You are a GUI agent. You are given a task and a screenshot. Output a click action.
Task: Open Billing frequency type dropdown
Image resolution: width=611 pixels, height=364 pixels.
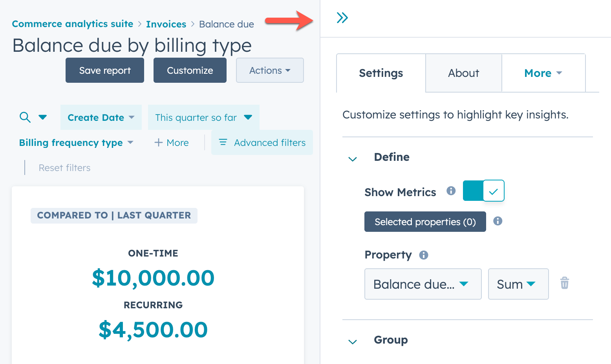[x=76, y=142]
